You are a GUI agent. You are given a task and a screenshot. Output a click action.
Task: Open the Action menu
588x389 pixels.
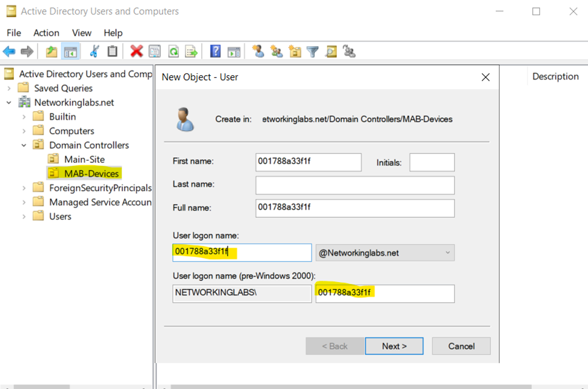(46, 33)
